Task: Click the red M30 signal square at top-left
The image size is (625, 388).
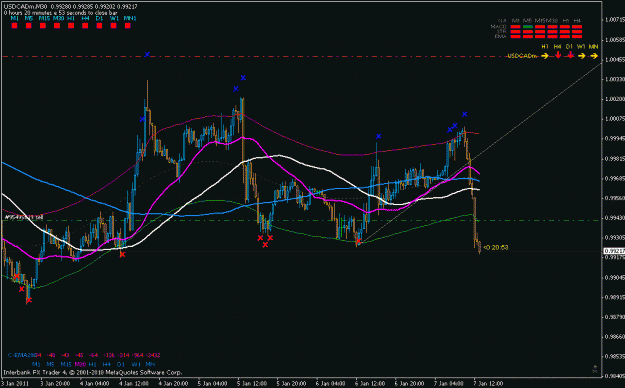Action: tap(57, 26)
